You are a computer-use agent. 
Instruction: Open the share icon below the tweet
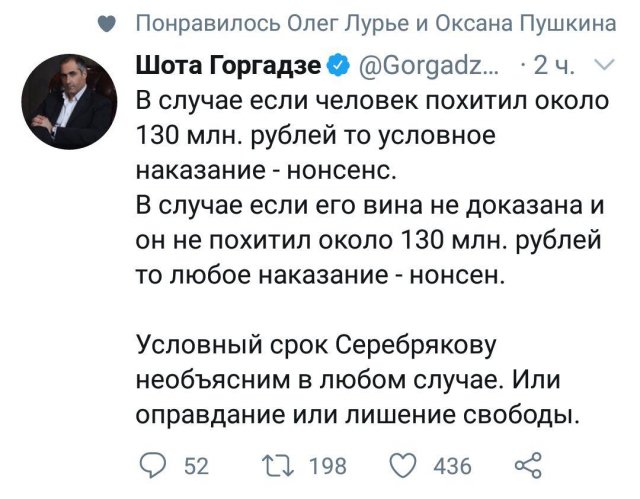pyautogui.click(x=526, y=464)
